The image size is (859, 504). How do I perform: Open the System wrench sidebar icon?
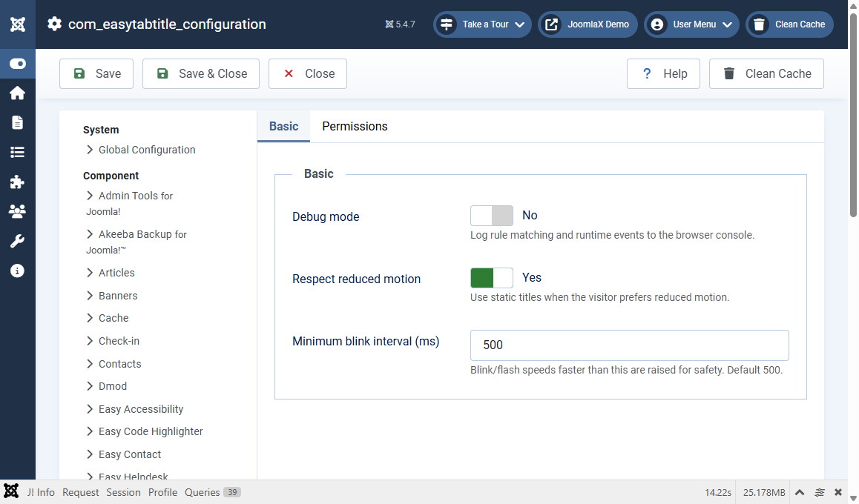coord(18,241)
